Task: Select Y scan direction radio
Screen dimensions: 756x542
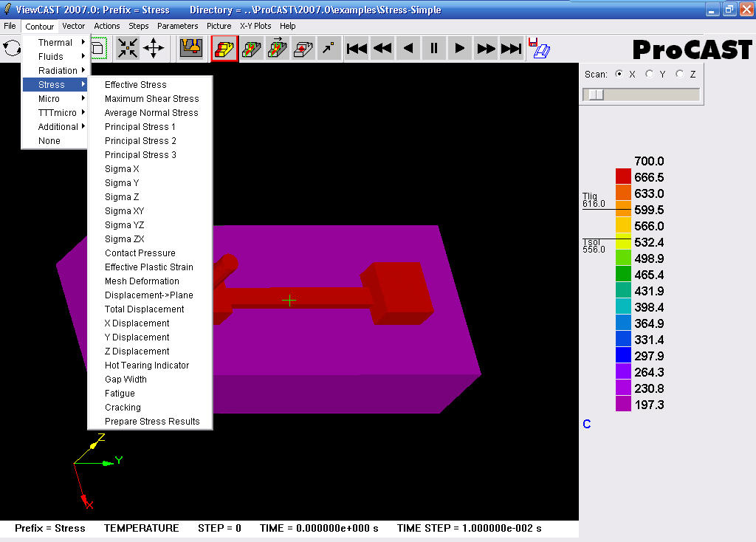Action: tap(650, 74)
